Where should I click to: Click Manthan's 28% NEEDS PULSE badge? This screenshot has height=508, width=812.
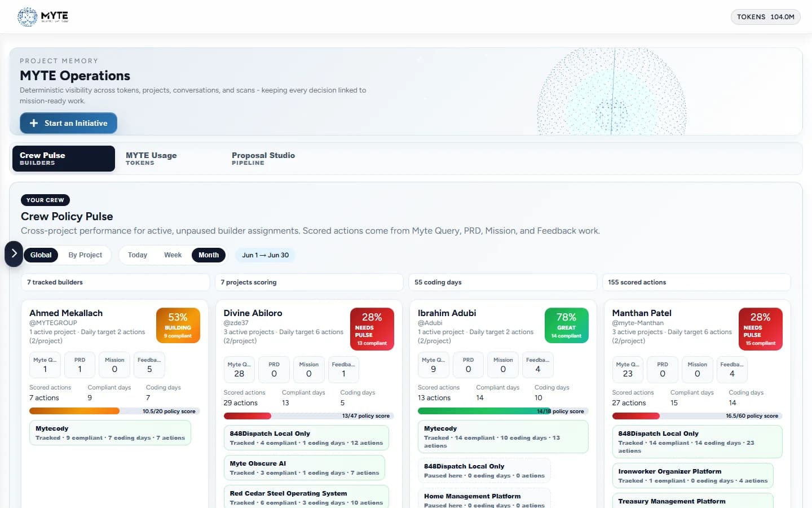point(760,329)
